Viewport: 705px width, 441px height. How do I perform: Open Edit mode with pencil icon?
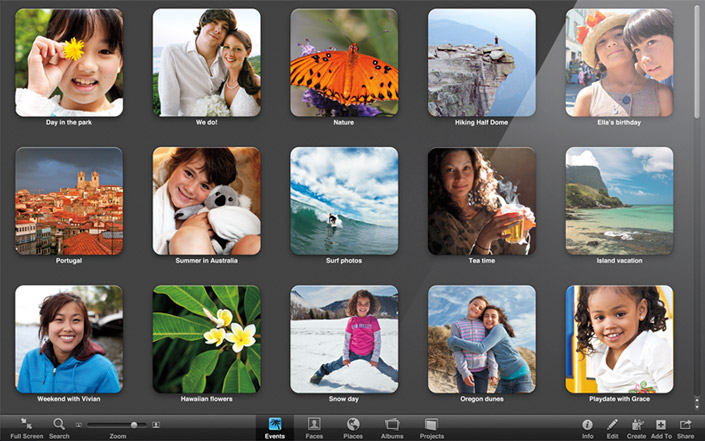(x=612, y=424)
